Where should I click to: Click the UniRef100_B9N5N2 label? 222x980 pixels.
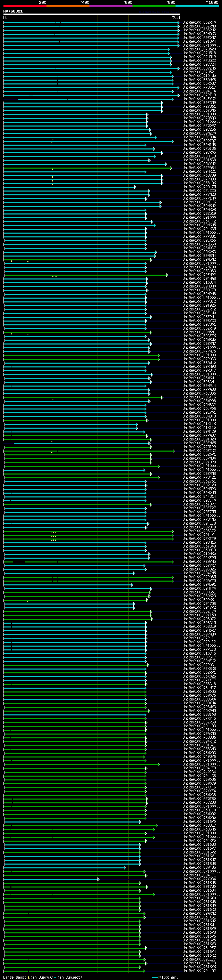(x=199, y=259)
